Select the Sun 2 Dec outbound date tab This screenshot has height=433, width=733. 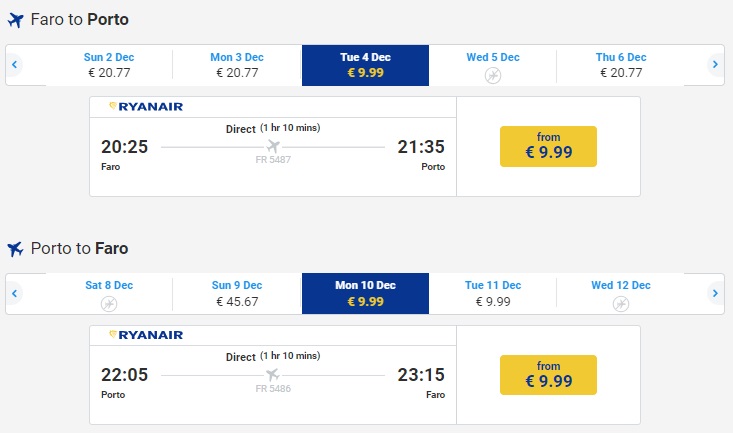(x=109, y=65)
